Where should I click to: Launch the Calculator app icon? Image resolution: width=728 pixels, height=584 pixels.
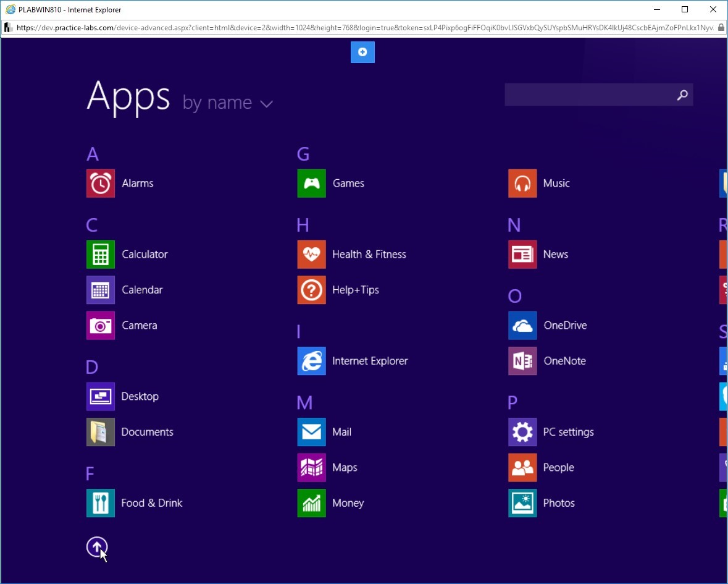[x=101, y=255]
